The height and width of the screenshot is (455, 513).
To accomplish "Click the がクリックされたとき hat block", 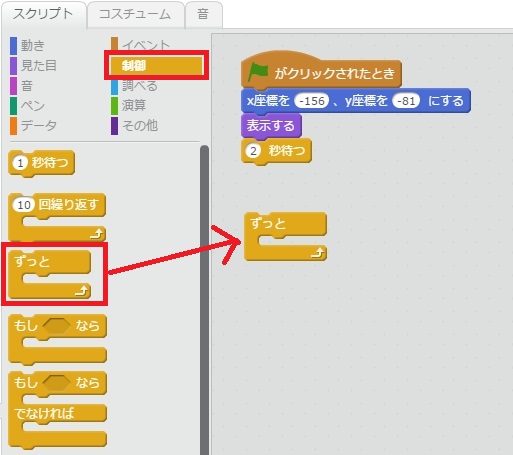I will tap(321, 70).
